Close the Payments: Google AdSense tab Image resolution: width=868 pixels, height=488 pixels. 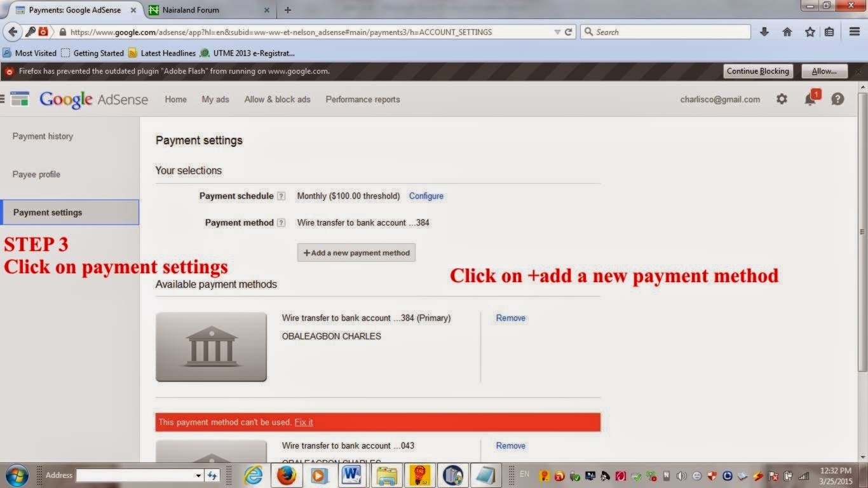(x=133, y=10)
